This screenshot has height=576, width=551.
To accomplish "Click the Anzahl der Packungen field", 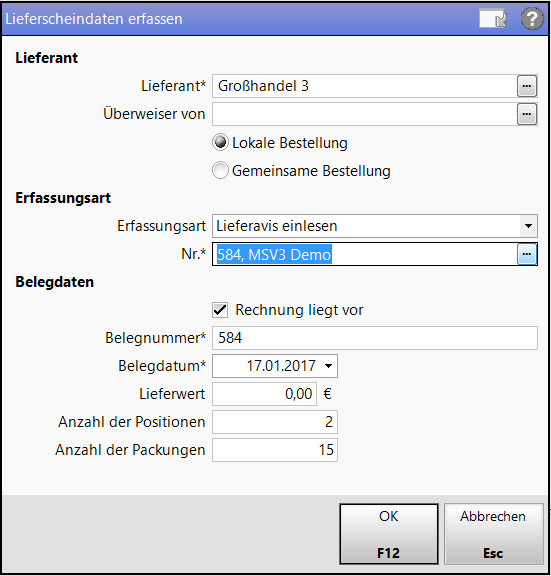I will [x=275, y=450].
